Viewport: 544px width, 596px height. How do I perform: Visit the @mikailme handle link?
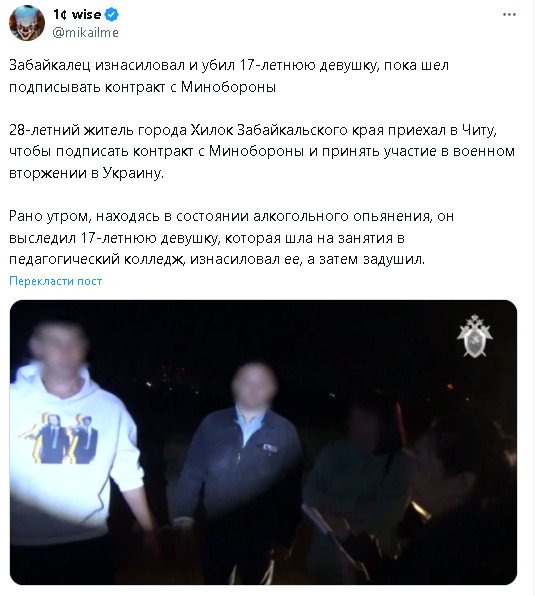(x=86, y=33)
